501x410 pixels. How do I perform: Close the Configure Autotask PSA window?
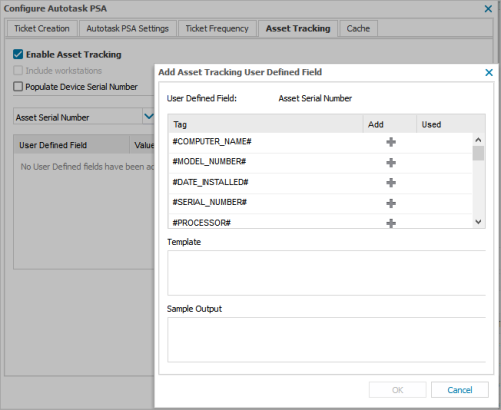point(488,9)
